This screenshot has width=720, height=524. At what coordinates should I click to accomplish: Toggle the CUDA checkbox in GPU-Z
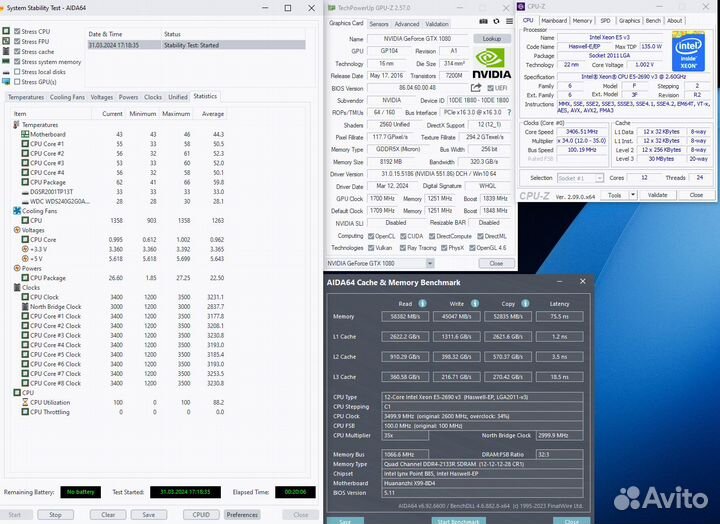[403, 236]
